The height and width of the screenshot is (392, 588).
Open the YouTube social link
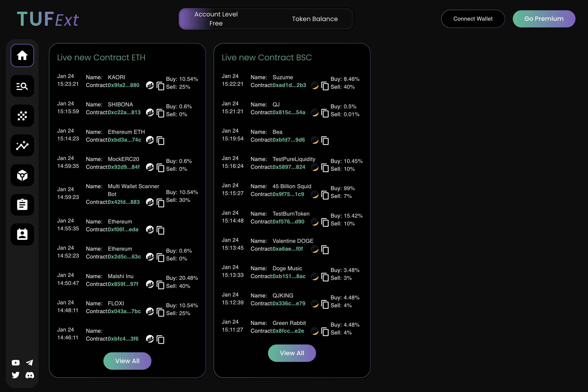15,363
